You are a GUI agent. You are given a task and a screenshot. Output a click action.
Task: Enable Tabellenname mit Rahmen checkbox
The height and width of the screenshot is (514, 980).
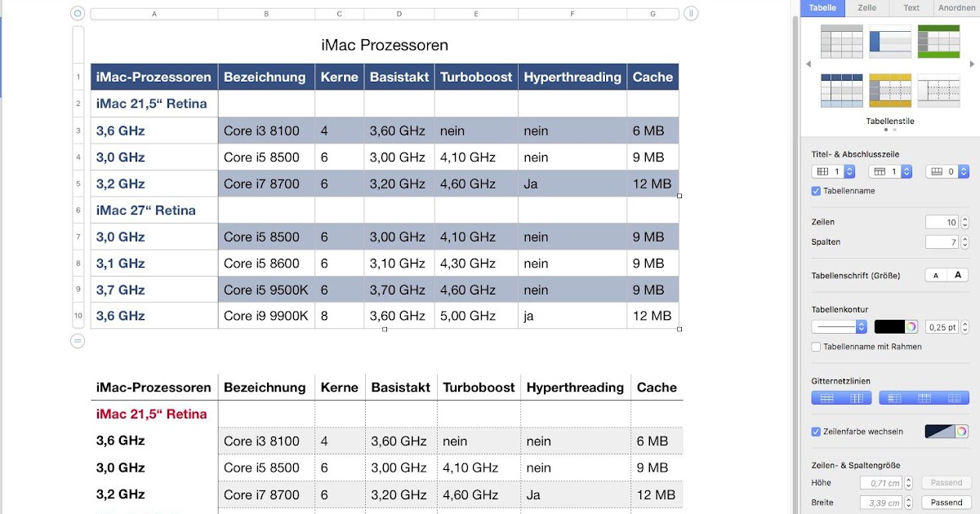pyautogui.click(x=816, y=347)
